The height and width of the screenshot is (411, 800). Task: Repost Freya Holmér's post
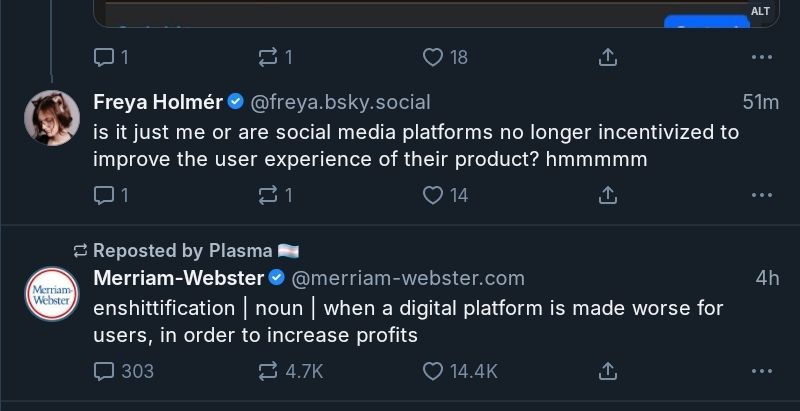pos(267,196)
